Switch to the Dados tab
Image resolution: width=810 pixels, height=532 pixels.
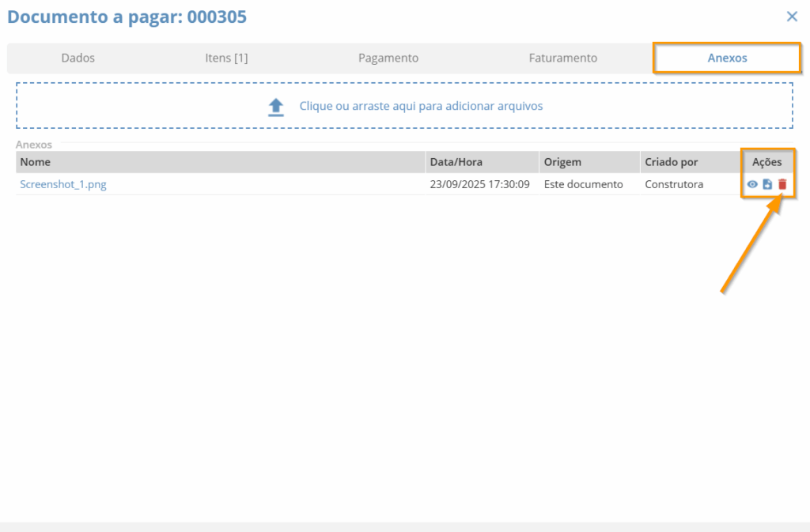[x=78, y=58]
